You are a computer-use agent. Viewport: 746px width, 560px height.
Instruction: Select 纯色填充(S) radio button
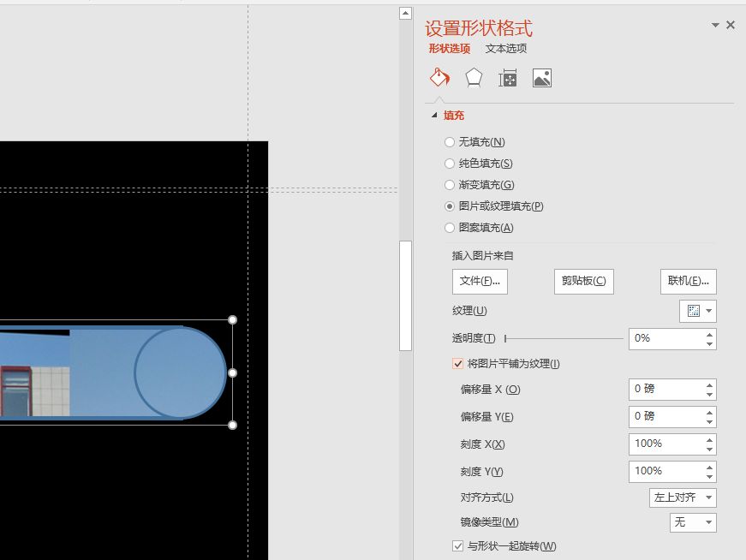coord(449,164)
